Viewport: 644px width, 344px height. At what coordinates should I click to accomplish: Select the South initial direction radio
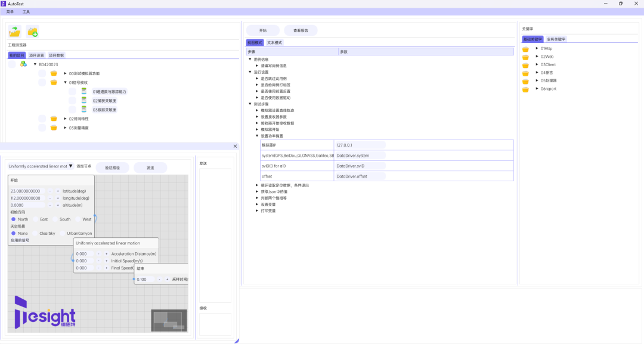pyautogui.click(x=55, y=219)
